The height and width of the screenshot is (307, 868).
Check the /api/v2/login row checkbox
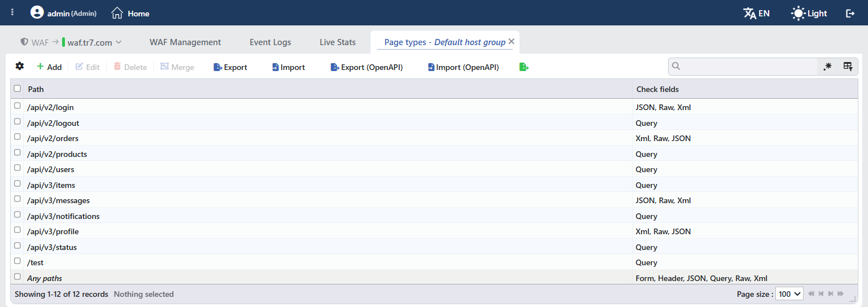tap(18, 106)
